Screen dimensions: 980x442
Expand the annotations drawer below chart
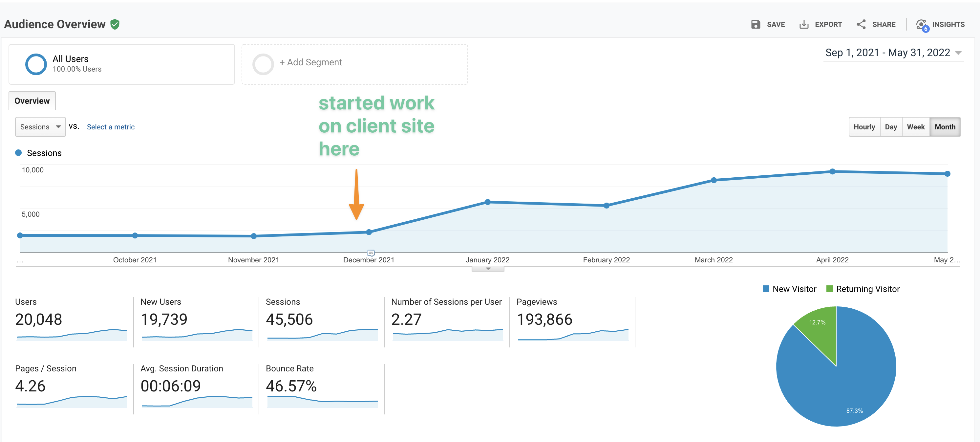coord(488,269)
